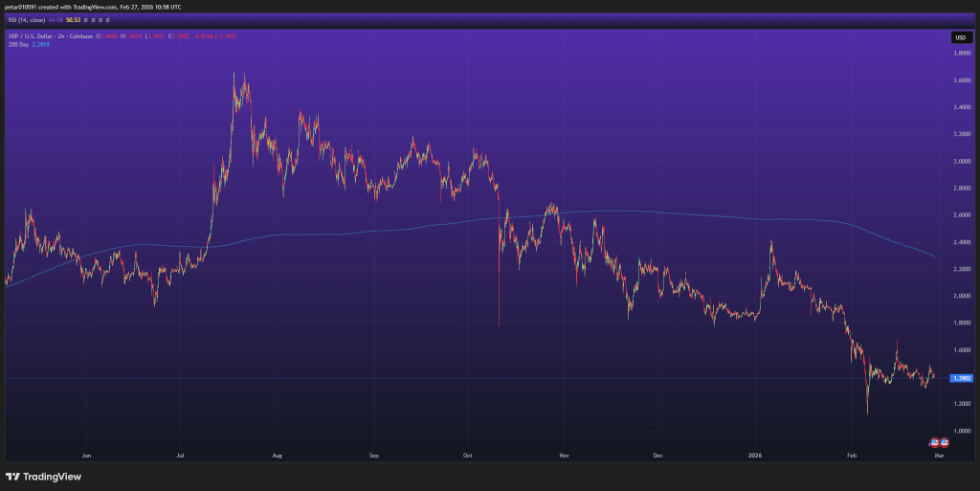This screenshot has height=491, width=980.
Task: Click the small purple arrow beside the flag icons
Action: tap(928, 445)
